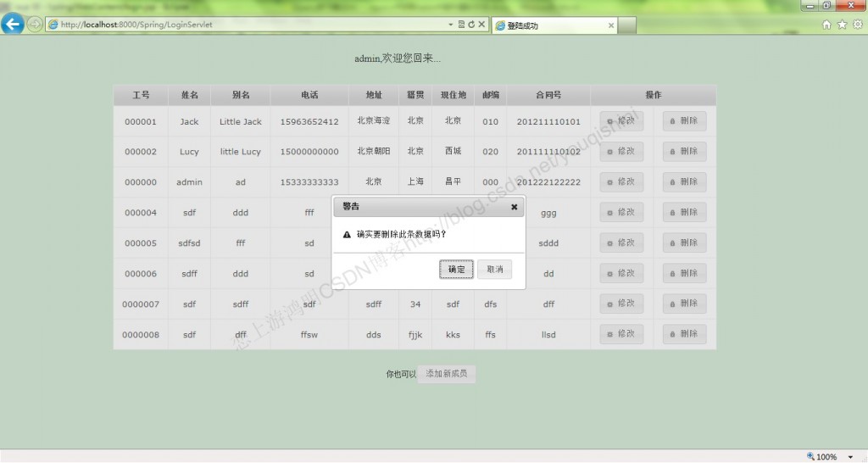Click 添加新成员 to add a member

pyautogui.click(x=447, y=374)
